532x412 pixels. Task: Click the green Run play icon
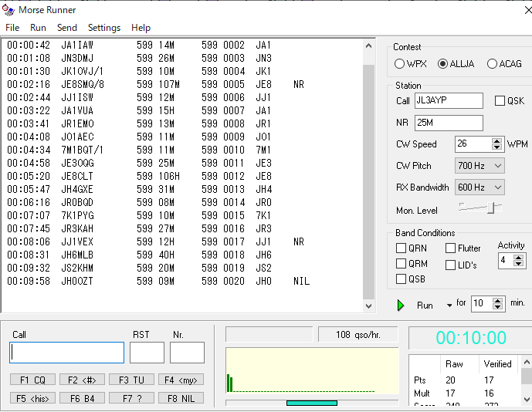[x=401, y=306]
